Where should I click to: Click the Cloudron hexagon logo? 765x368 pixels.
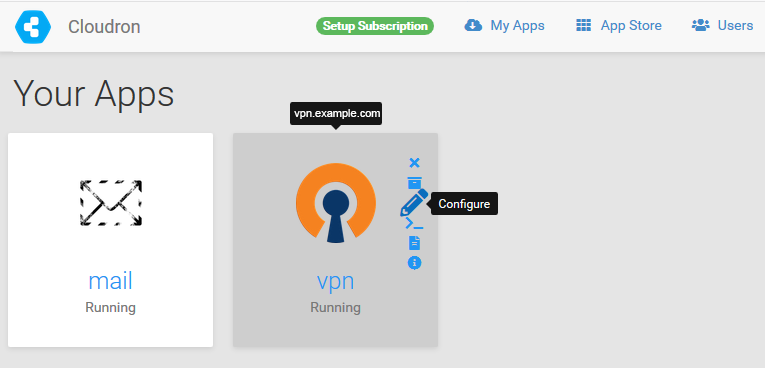tap(33, 27)
